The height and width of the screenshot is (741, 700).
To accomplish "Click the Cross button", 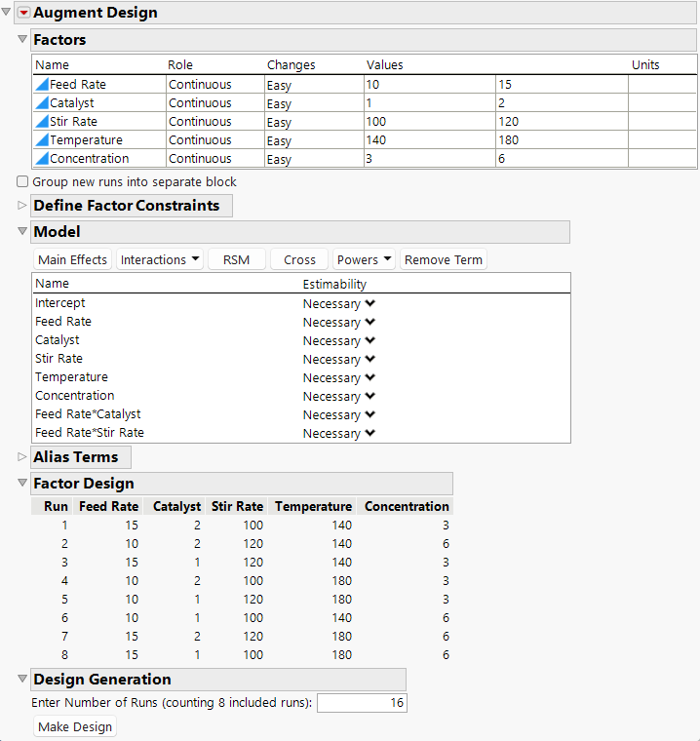I will click(x=299, y=259).
